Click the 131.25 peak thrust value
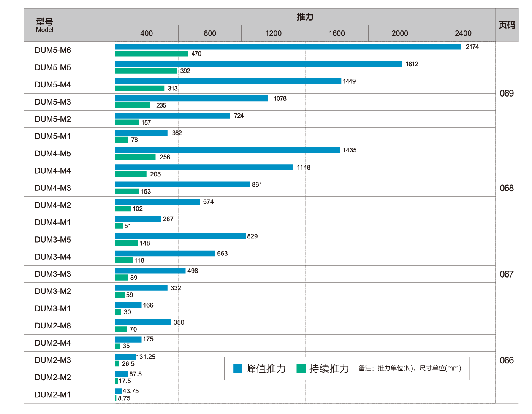Screen dimensions: 532x414 point(146,357)
